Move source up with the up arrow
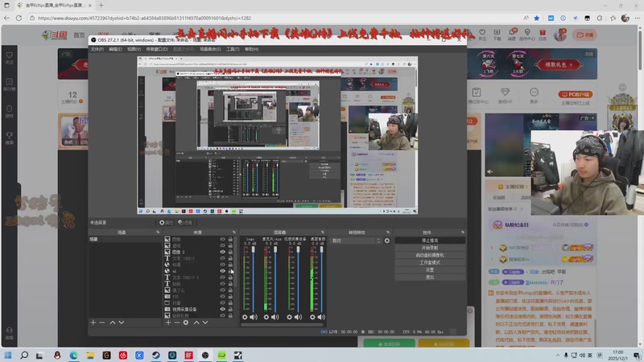Image resolution: width=644 pixels, height=362 pixels. [x=196, y=323]
